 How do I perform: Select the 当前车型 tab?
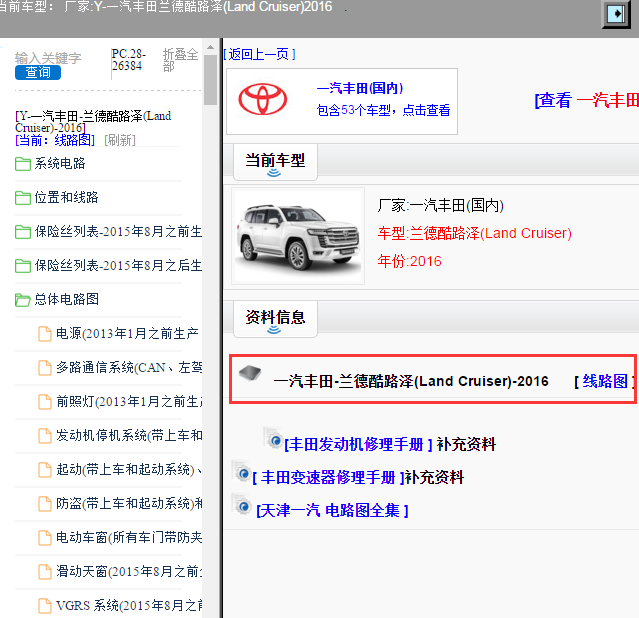coord(275,162)
